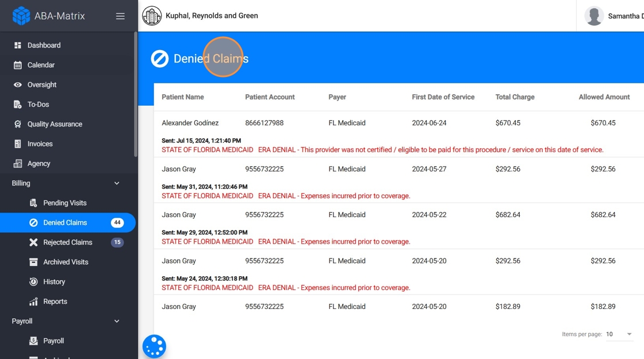This screenshot has width=644, height=359.
Task: Collapse the Billing section chevron
Action: pyautogui.click(x=117, y=183)
